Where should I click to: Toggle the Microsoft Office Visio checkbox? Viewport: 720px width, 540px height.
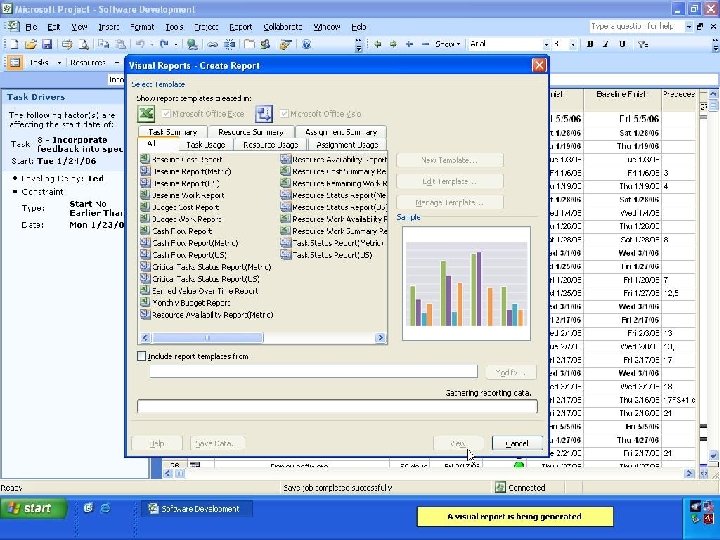pyautogui.click(x=284, y=113)
